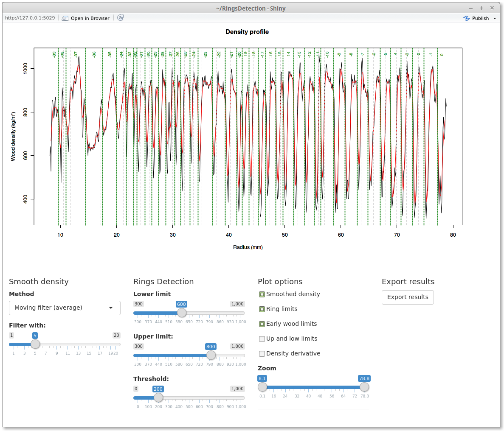
Task: Minimize the RingsDetection window
Action: pyautogui.click(x=471, y=8)
